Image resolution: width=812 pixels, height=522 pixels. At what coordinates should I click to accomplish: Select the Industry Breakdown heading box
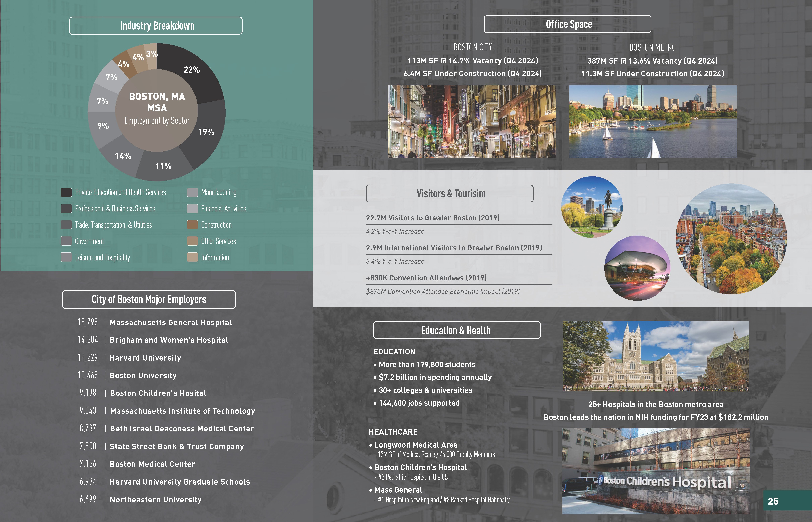tap(156, 26)
